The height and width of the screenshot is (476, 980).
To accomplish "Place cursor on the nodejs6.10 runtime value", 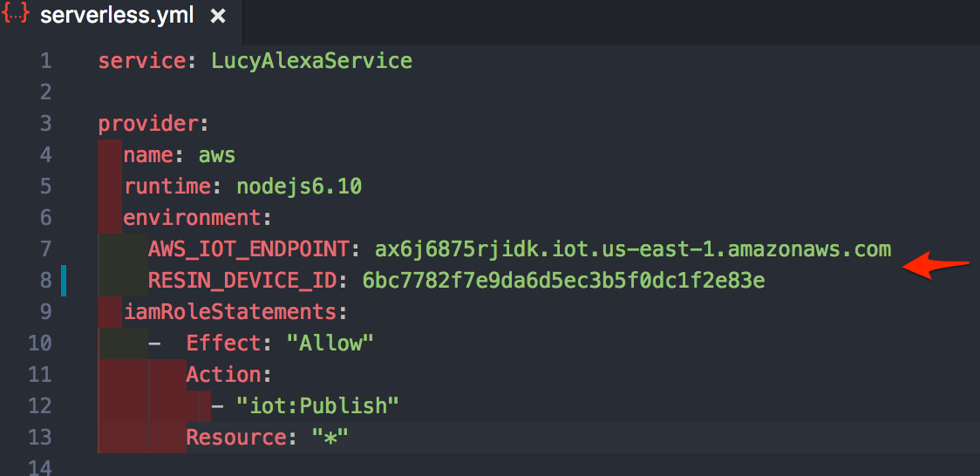I will coord(299,187).
